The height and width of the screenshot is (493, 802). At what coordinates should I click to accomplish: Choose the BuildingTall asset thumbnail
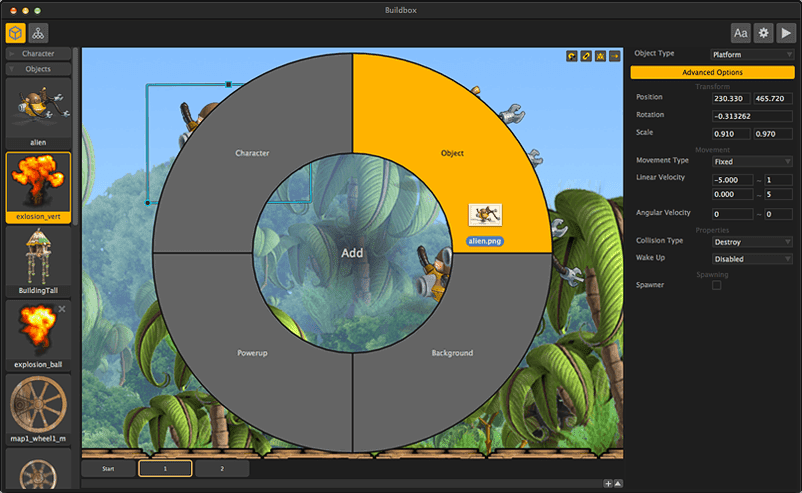pyautogui.click(x=38, y=261)
